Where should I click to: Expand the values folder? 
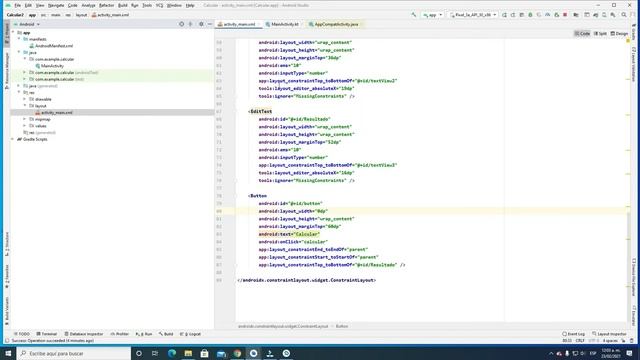[24, 126]
